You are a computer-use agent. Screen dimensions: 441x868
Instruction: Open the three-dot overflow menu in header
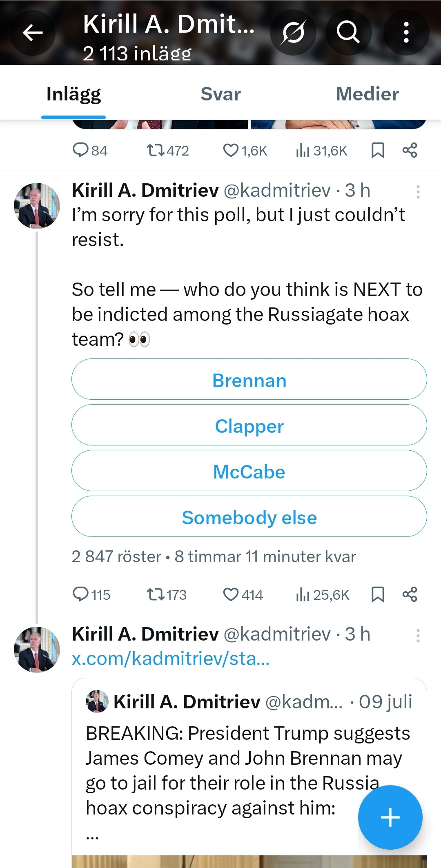406,33
